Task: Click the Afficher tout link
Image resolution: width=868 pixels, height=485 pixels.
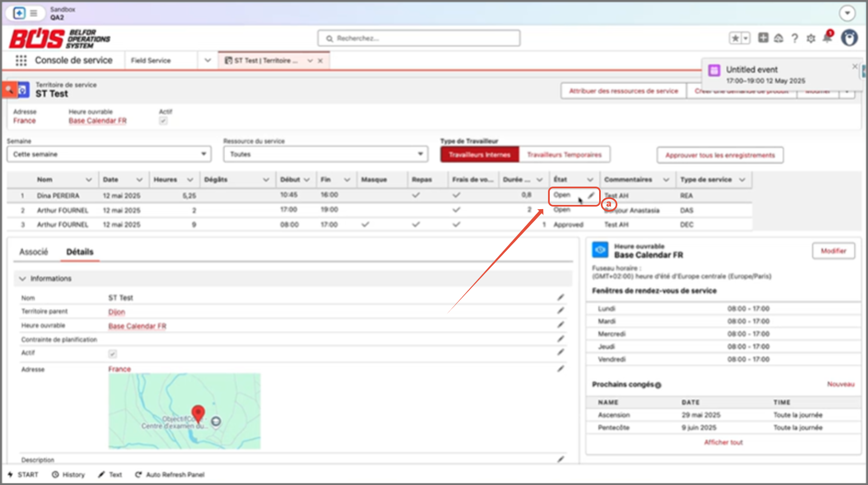Action: click(x=723, y=442)
